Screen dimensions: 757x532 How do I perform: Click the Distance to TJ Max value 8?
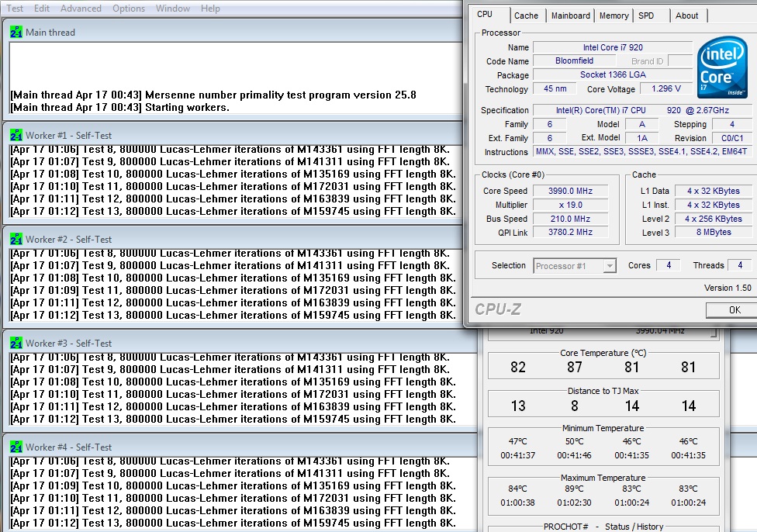(x=575, y=406)
